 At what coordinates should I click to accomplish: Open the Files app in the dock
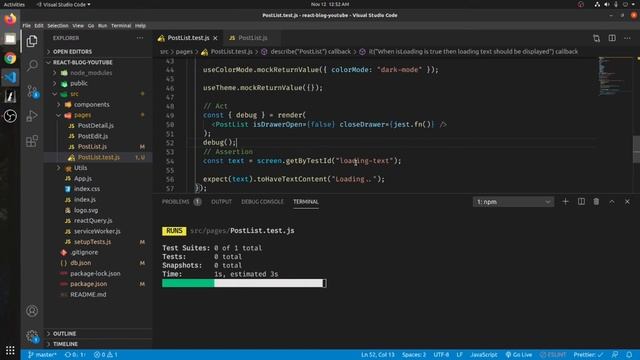[x=10, y=39]
